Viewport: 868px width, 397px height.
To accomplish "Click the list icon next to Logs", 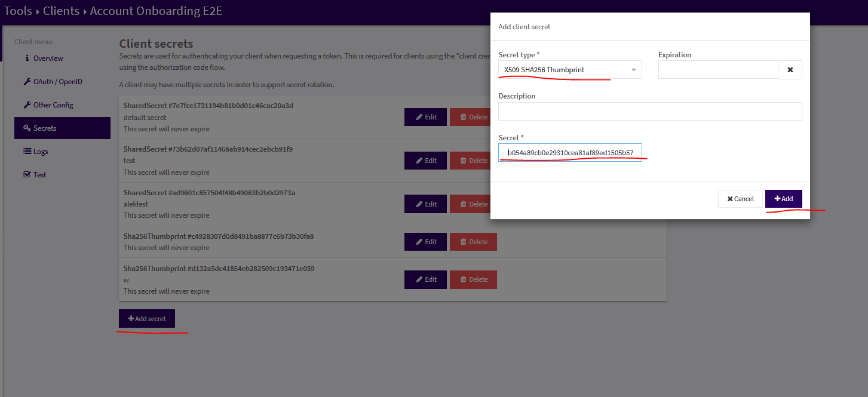I will pos(27,152).
